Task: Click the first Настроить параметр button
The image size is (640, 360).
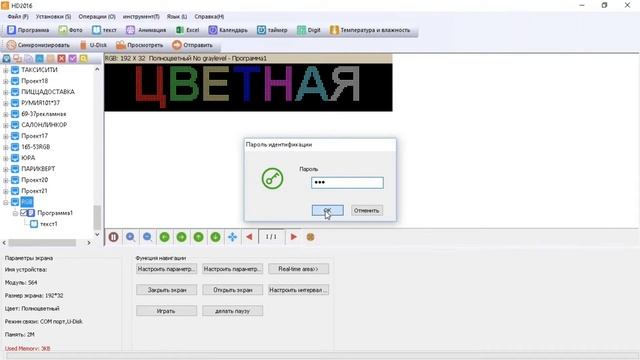Action: (x=167, y=269)
